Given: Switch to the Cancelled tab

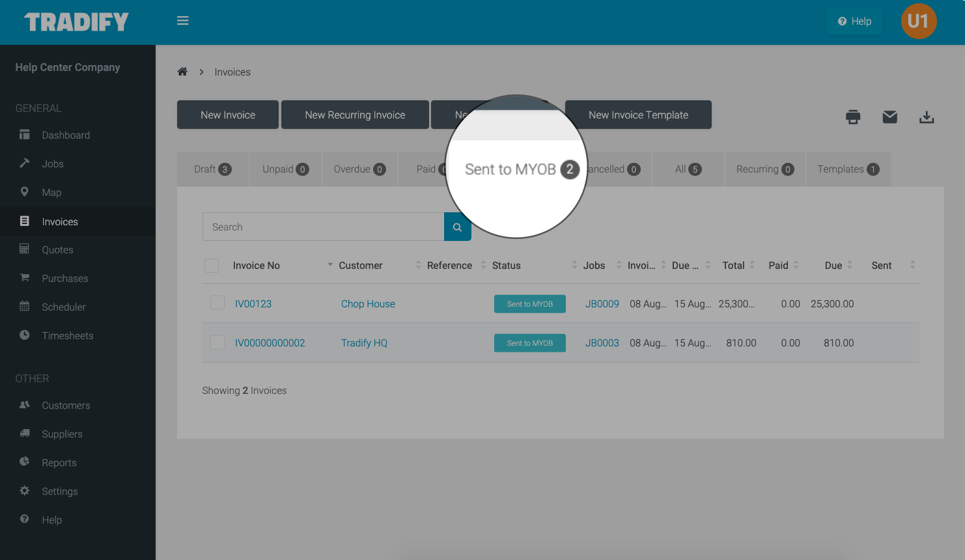Looking at the screenshot, I should coord(615,169).
